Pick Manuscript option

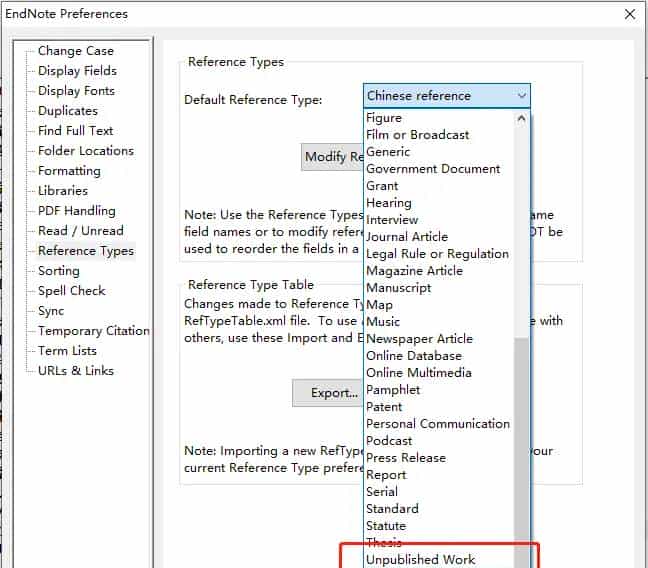pyautogui.click(x=440, y=287)
